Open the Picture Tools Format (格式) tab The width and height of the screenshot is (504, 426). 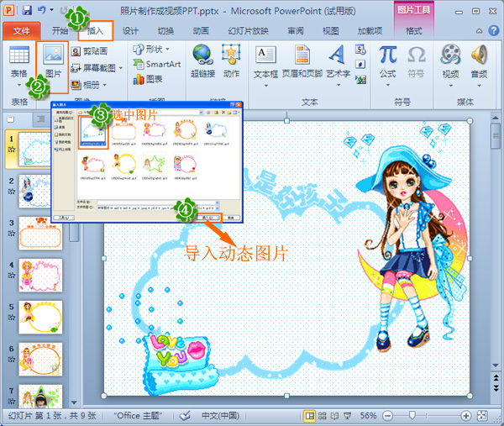pyautogui.click(x=414, y=31)
